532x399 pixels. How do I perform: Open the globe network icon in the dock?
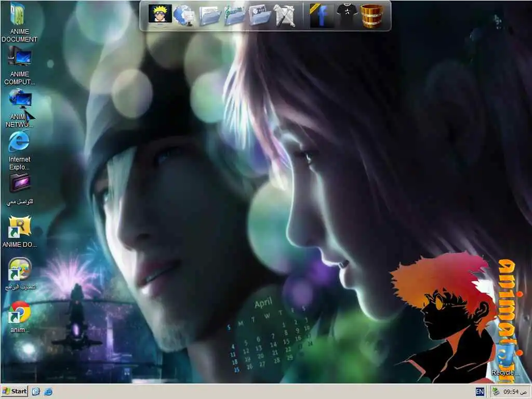pyautogui.click(x=184, y=16)
